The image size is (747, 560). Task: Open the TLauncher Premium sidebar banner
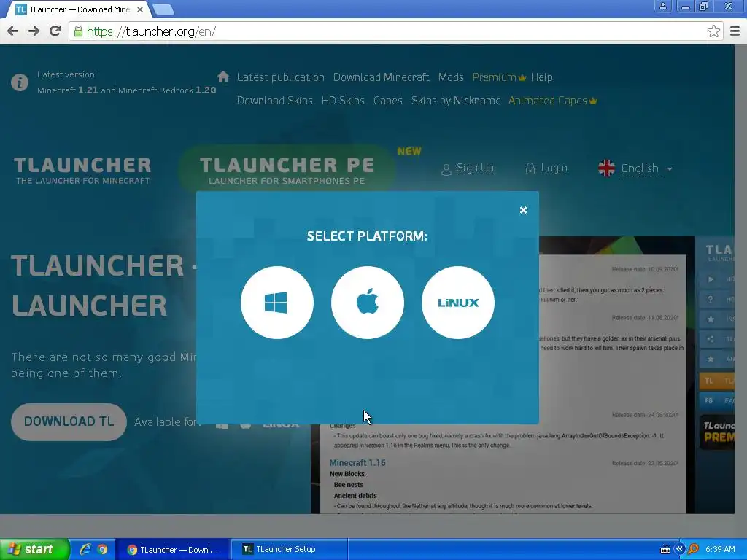717,432
